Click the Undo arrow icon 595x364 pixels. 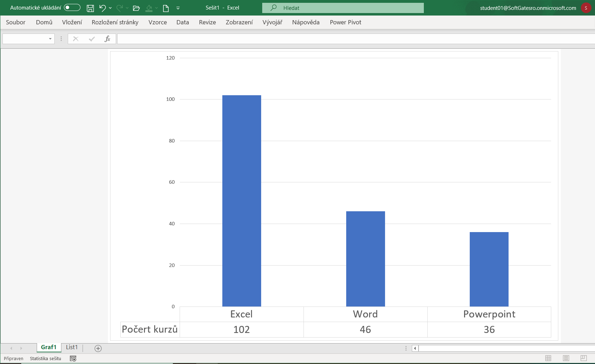coord(102,8)
